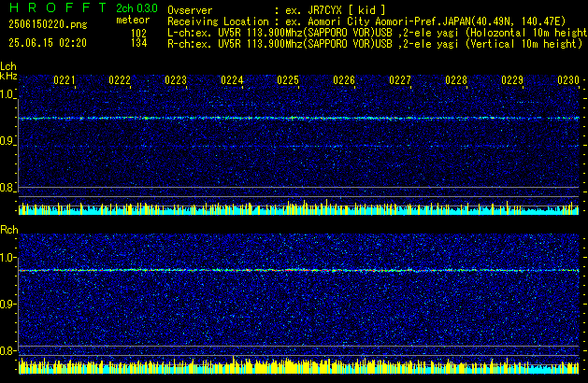Click the Lch channel label
The height and width of the screenshot is (383, 588).
tap(8, 66)
